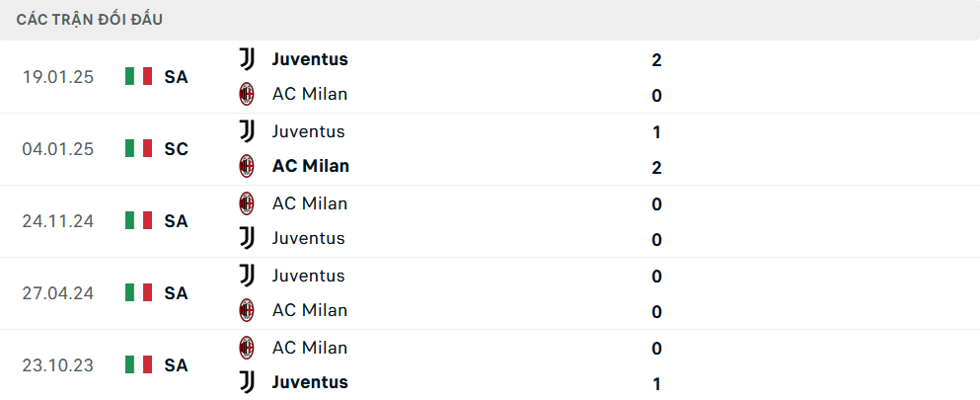Click the CÁC TRẬN ĐỐI ĐẦU header
Screen dimensions: 980x400
click(90, 20)
